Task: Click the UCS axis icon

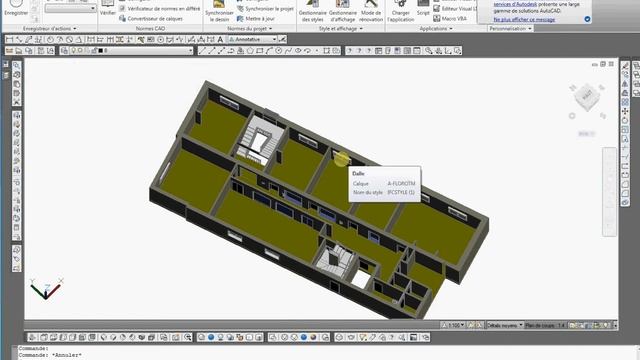Action: pyautogui.click(x=46, y=289)
